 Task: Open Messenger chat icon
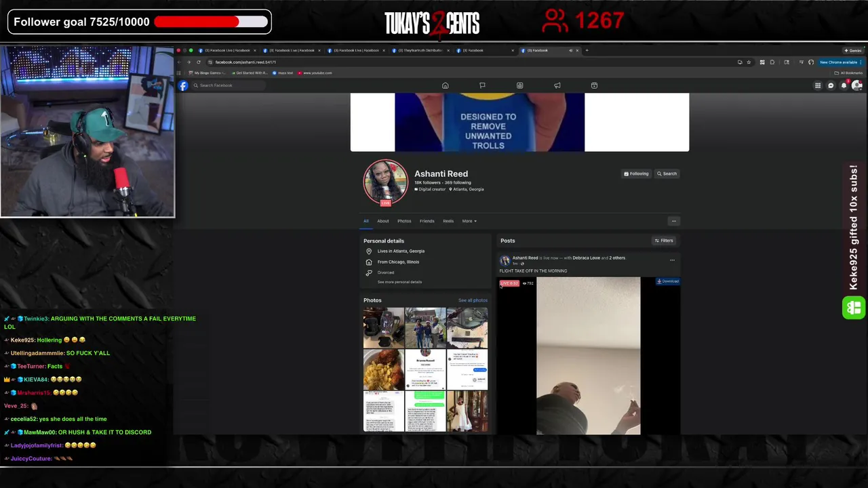pos(831,85)
